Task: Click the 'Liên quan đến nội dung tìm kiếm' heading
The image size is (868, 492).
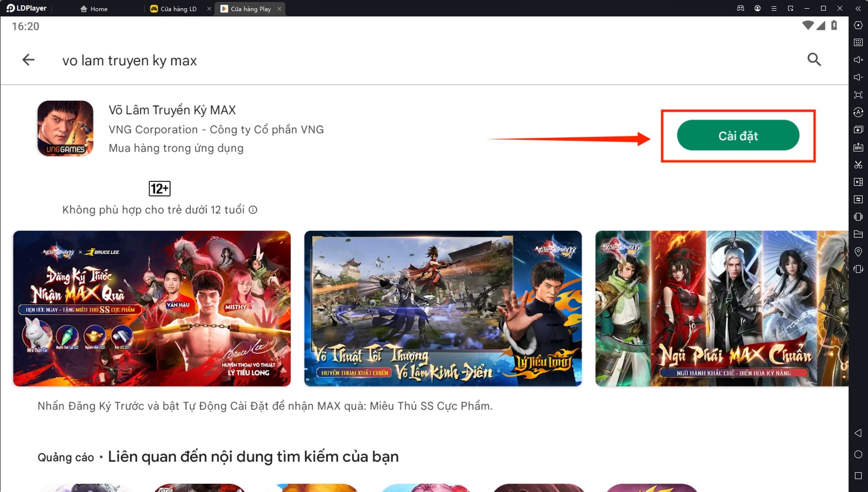Action: (253, 457)
